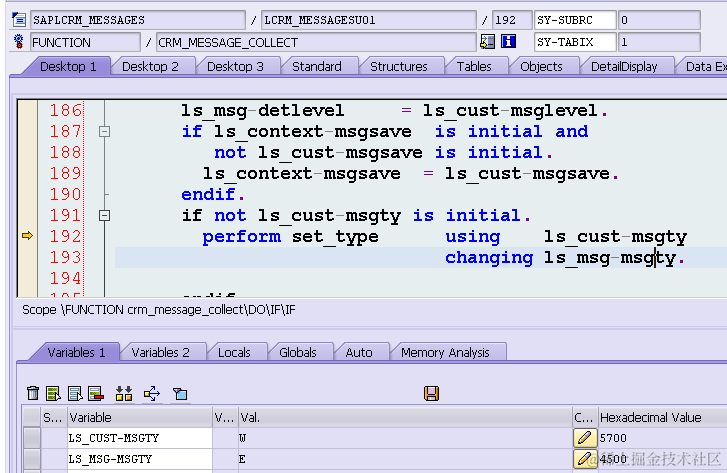The height and width of the screenshot is (473, 727).
Task: Click the red delete-row icon in variables toolbar
Action: (x=96, y=393)
